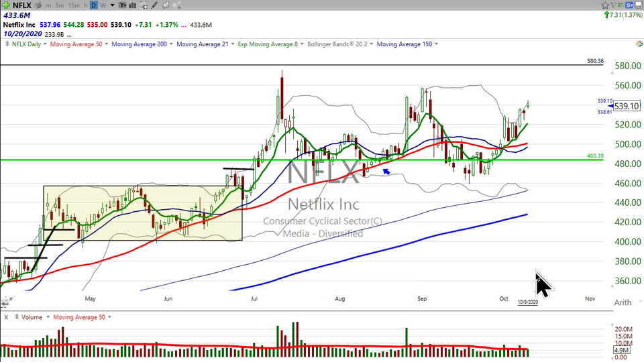Click the share icon in toolbar
The width and height of the screenshot is (644, 362).
[x=176, y=5]
